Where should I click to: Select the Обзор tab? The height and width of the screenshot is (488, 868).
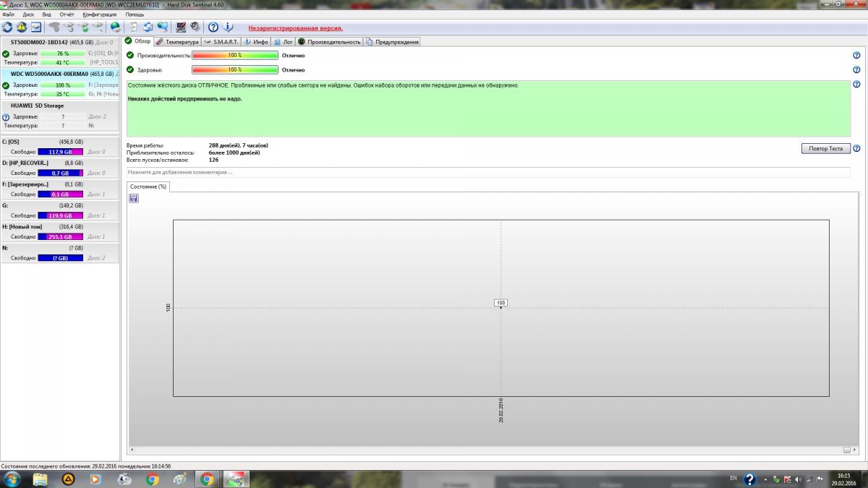pos(137,41)
